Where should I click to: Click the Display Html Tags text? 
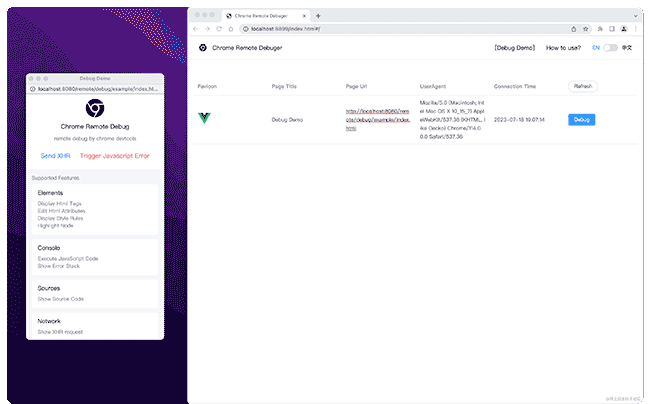tap(59, 203)
